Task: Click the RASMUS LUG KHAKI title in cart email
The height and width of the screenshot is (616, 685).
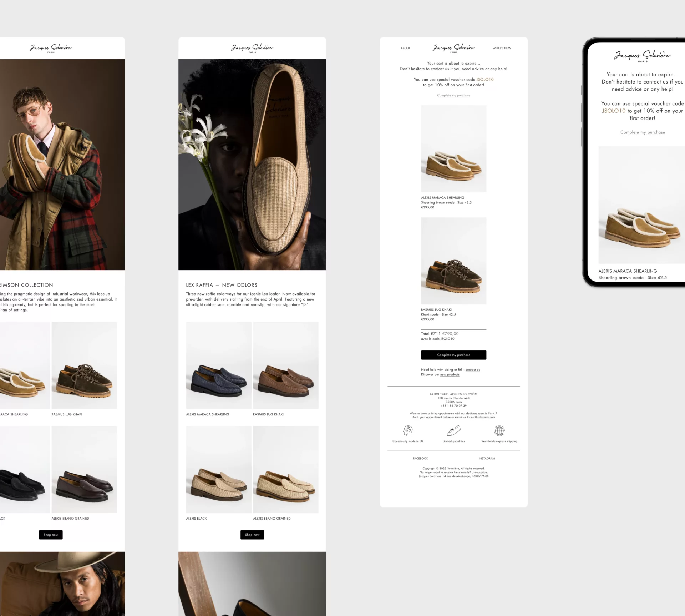Action: (x=436, y=310)
